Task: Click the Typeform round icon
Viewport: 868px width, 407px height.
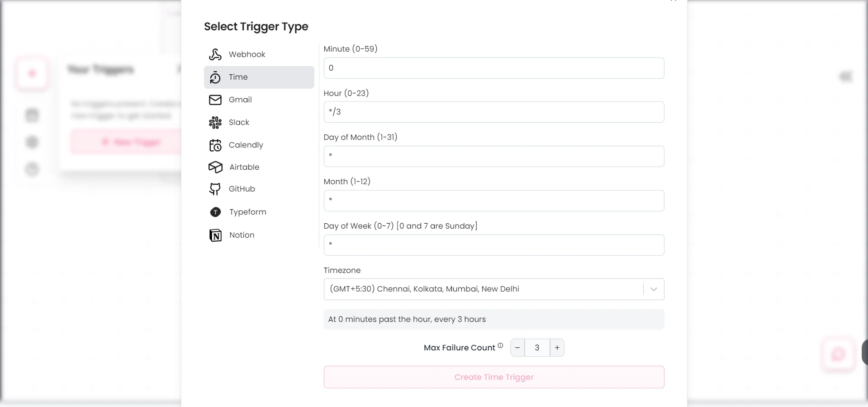Action: [x=215, y=212]
